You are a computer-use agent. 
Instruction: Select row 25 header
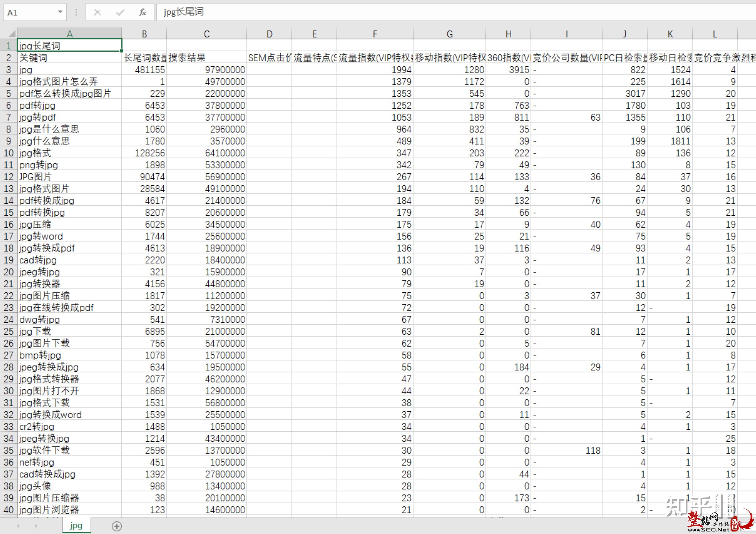[x=8, y=331]
